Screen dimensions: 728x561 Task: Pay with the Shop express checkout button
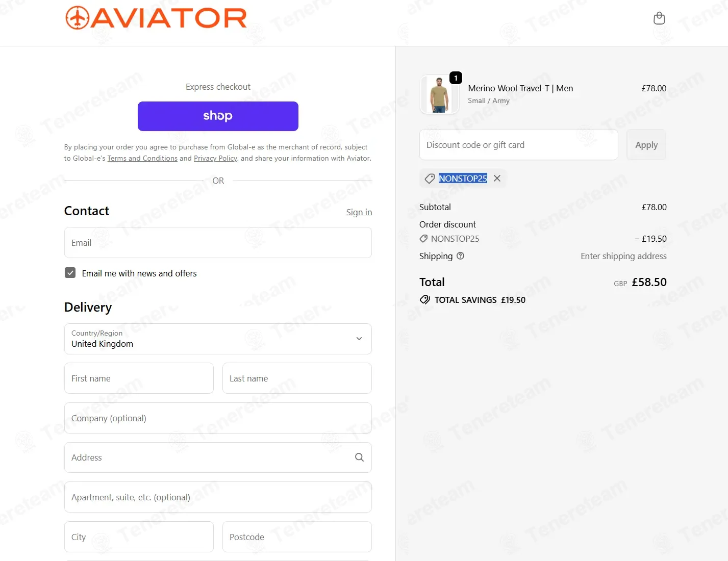coord(218,116)
